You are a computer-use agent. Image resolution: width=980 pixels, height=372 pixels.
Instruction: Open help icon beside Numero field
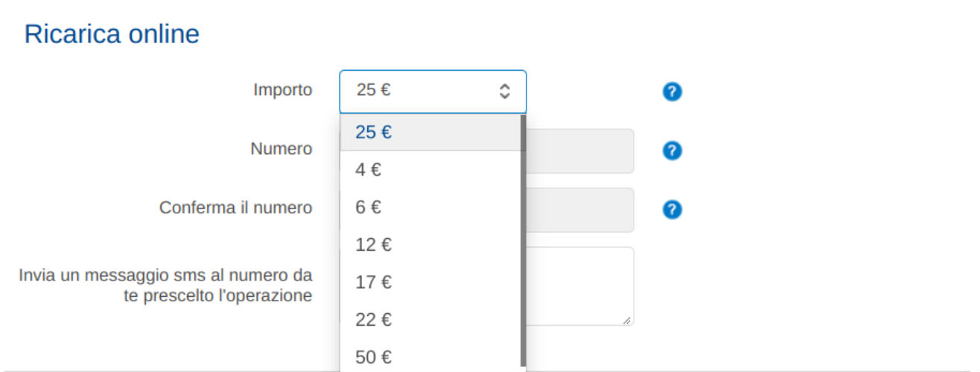coord(672,151)
